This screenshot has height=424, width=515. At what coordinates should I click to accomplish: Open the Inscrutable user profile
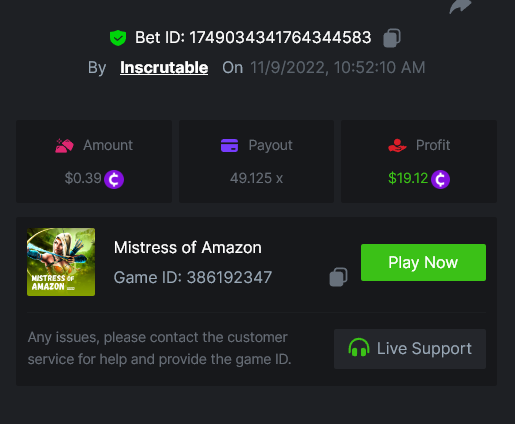[164, 68]
